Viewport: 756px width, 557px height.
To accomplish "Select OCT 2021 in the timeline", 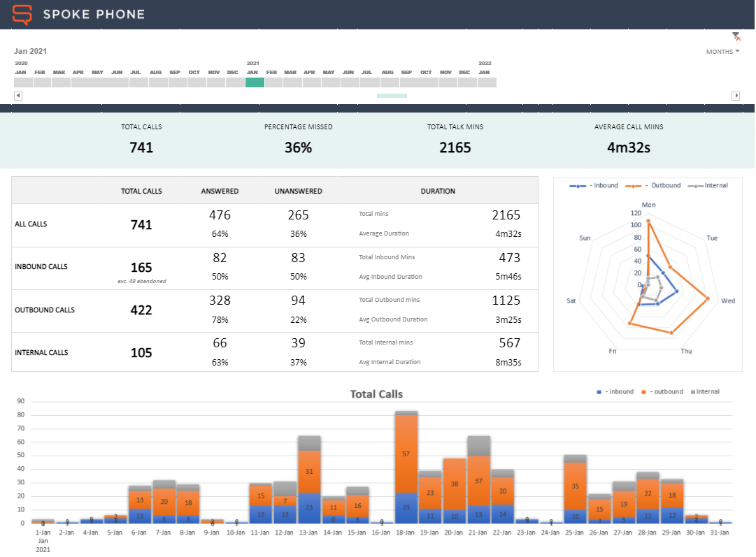I will pyautogui.click(x=429, y=82).
